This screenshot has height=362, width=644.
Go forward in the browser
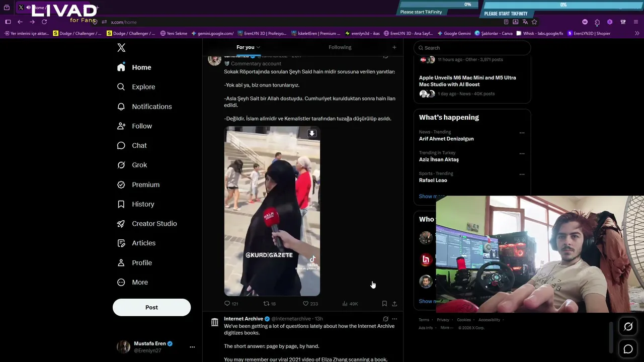pyautogui.click(x=32, y=22)
